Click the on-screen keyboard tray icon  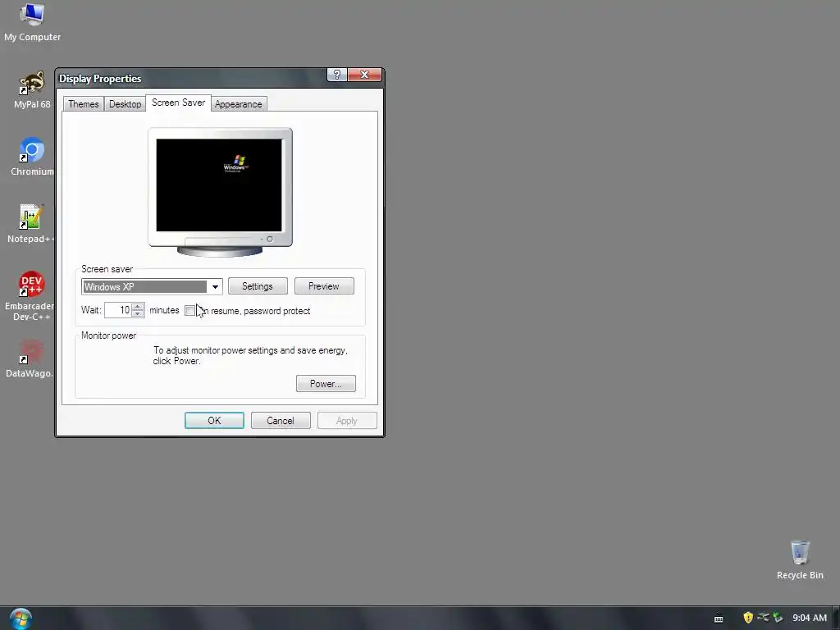click(x=719, y=619)
